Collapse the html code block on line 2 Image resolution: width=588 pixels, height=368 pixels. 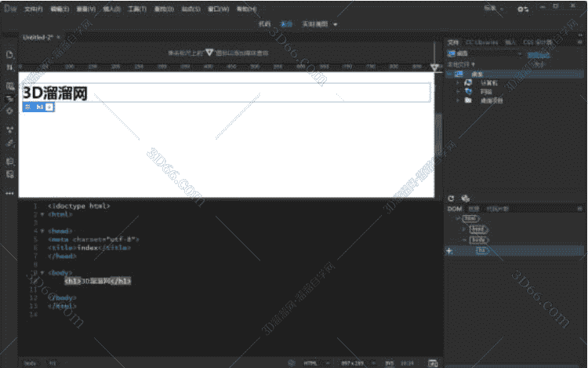[42, 213]
